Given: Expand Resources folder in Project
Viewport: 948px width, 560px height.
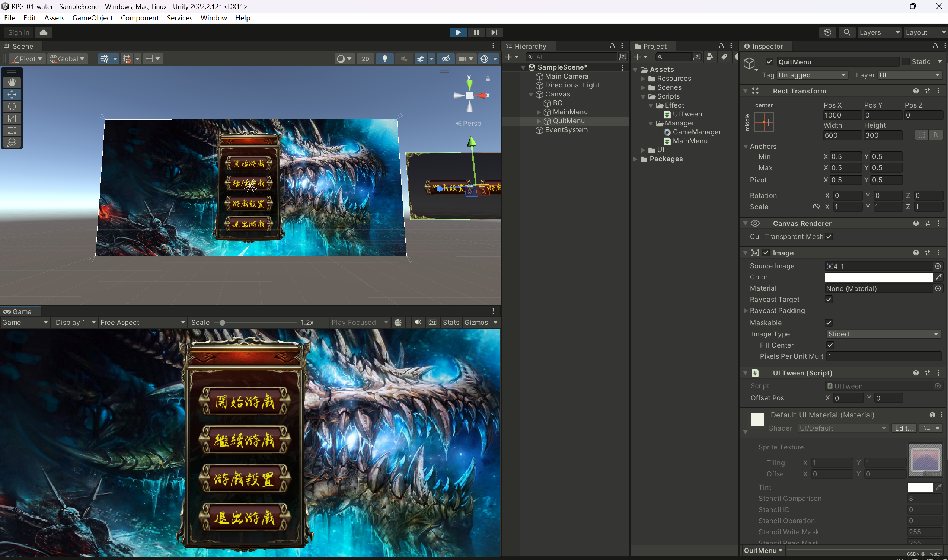Looking at the screenshot, I should click(643, 79).
